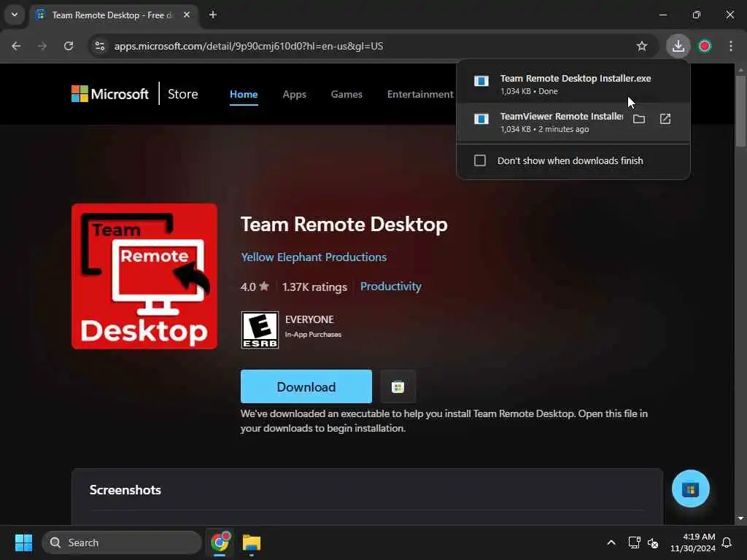Click the 1.37K ratings text

coord(314,287)
